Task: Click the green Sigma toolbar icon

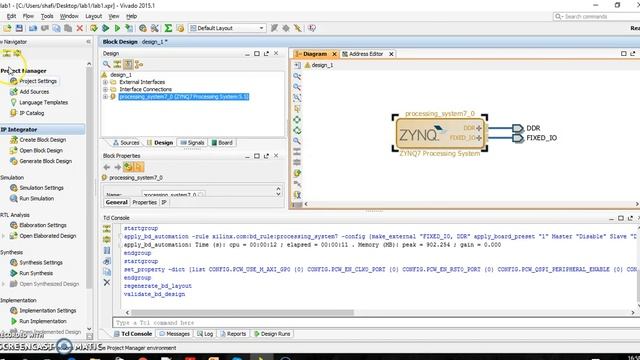Action: pos(168,28)
